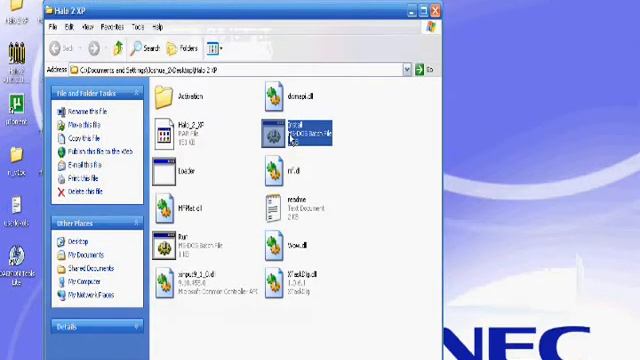Select the Run MS-DOS batch file icon

164,245
